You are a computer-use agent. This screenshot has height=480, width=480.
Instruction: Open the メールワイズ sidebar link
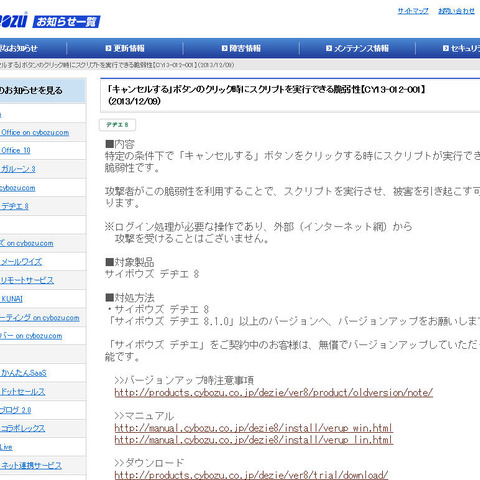pos(21,262)
